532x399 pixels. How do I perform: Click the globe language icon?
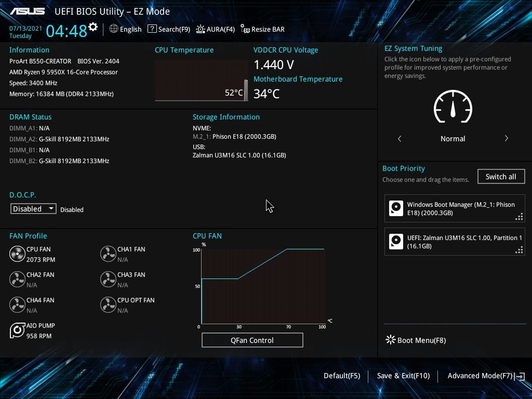[x=114, y=29]
